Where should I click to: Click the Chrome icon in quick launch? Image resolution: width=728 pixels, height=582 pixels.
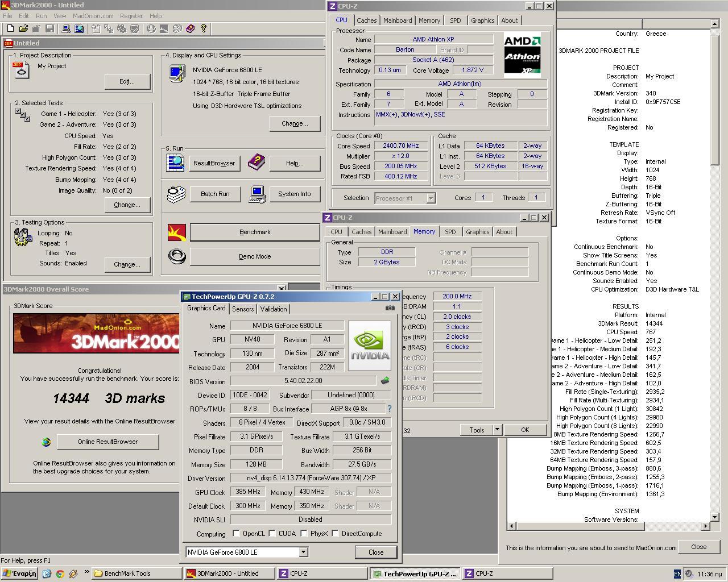pyautogui.click(x=60, y=573)
